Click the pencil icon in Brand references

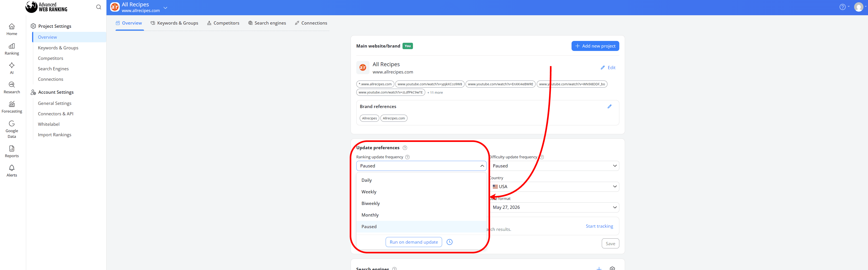[609, 106]
